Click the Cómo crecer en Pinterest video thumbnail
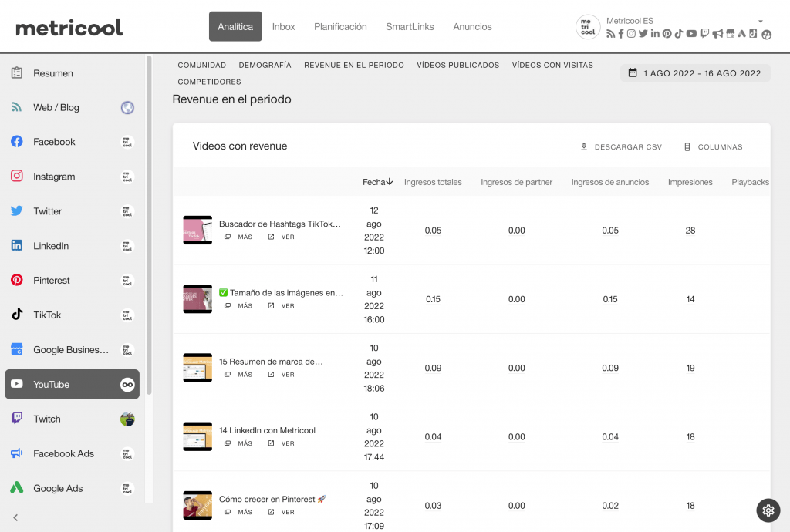This screenshot has width=790, height=532. pyautogui.click(x=197, y=505)
